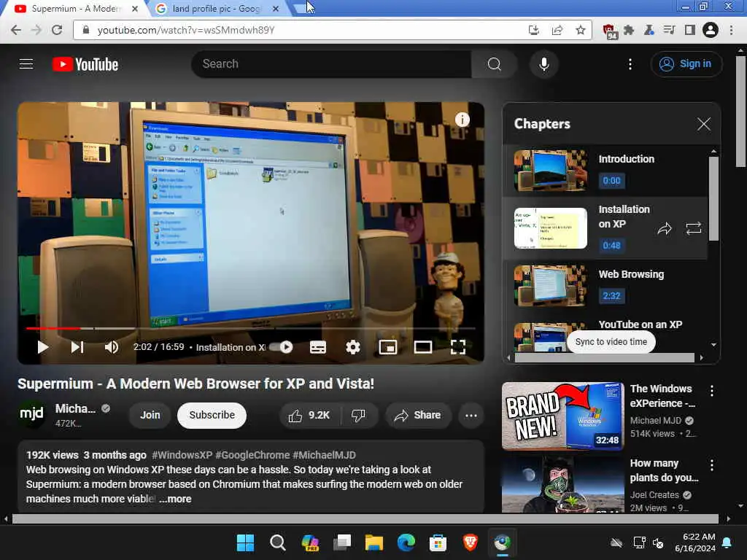Viewport: 747px width, 560px height.
Task: Loop the Installation on XP chapter
Action: point(694,228)
